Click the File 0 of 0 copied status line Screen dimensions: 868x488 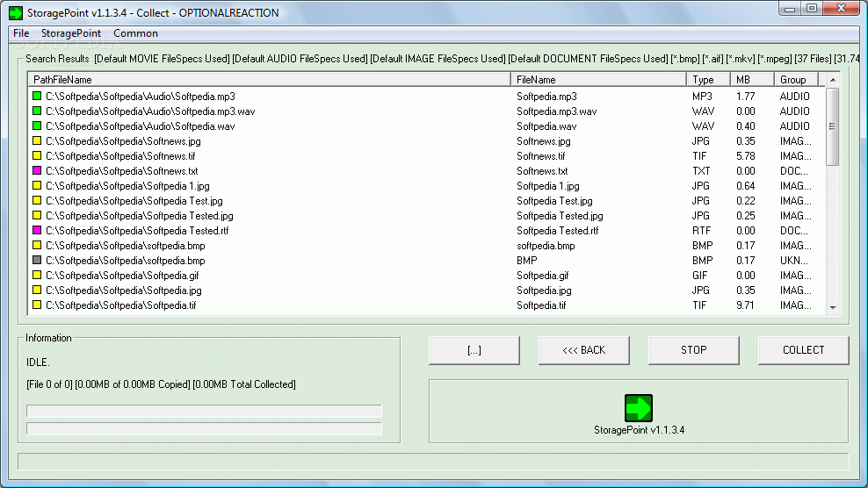[161, 384]
